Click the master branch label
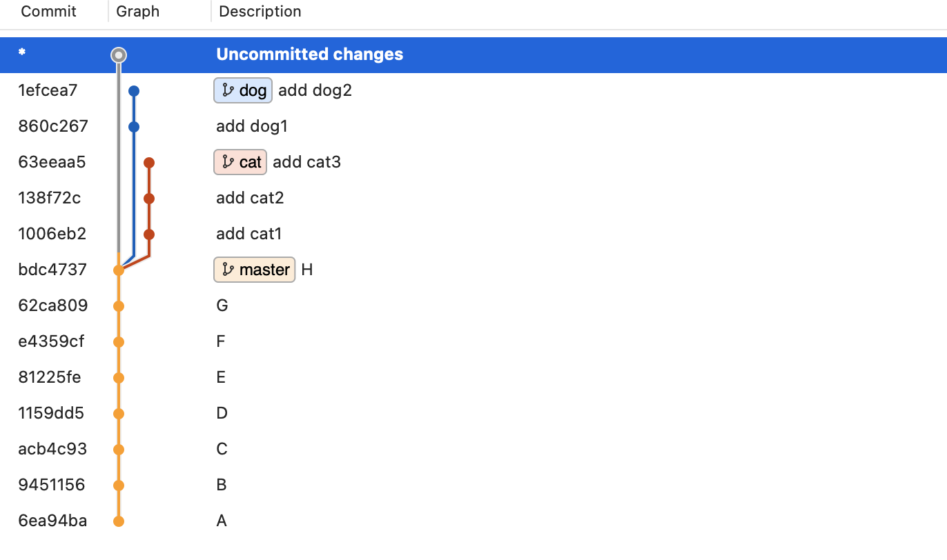This screenshot has height=560, width=947. coord(255,270)
